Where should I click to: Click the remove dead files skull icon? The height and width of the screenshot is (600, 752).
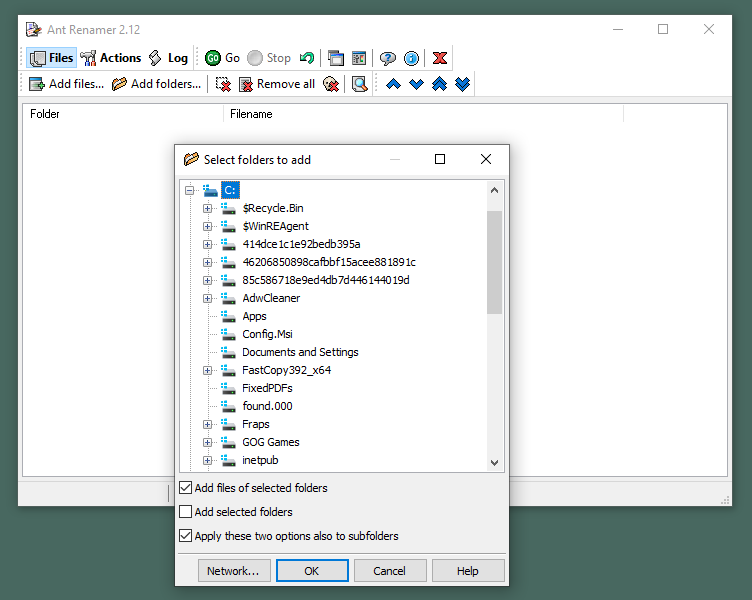[331, 84]
